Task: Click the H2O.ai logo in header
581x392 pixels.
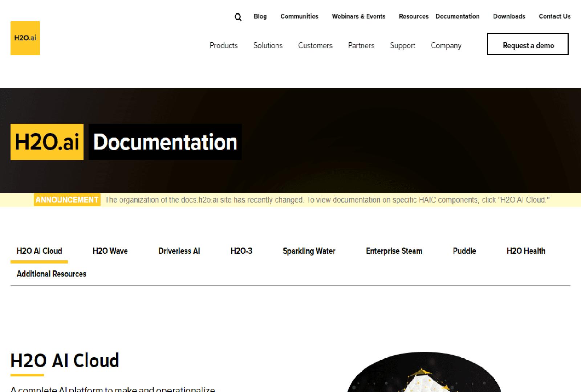Action: pos(25,38)
